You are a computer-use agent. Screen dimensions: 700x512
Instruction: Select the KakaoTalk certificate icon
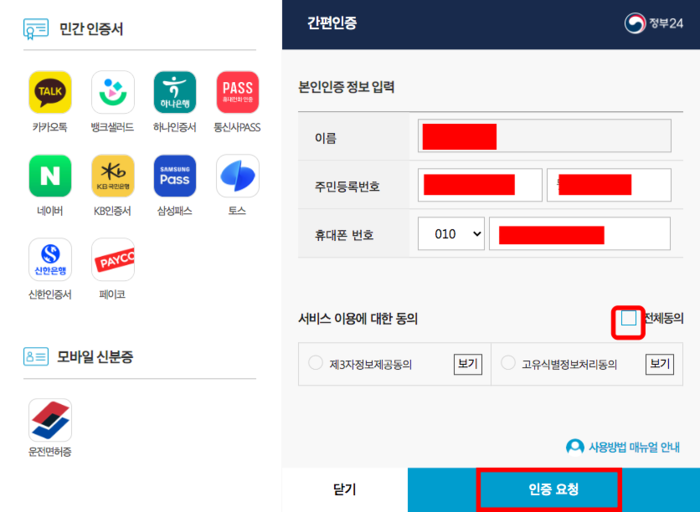pos(50,92)
